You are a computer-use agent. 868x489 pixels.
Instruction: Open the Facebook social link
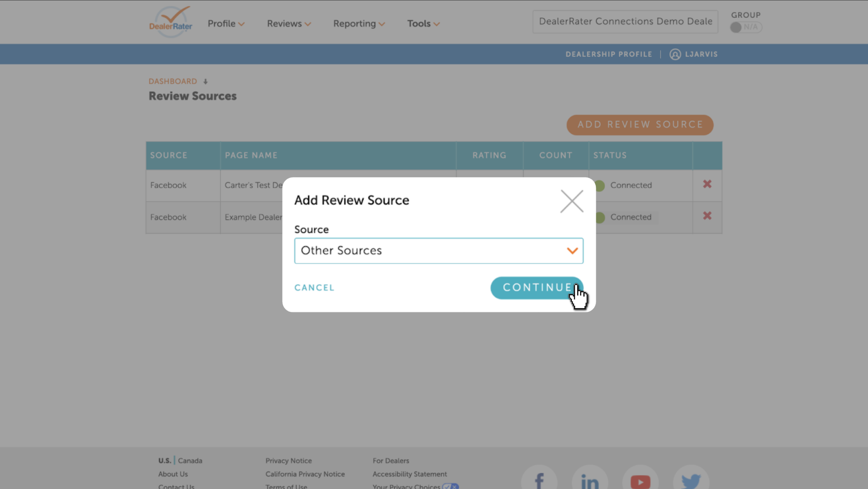pos(539,480)
